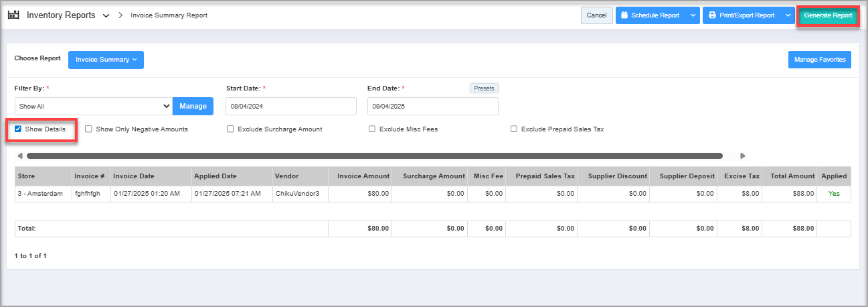
Task: Click the left scroll arrow above the table
Action: [x=20, y=156]
